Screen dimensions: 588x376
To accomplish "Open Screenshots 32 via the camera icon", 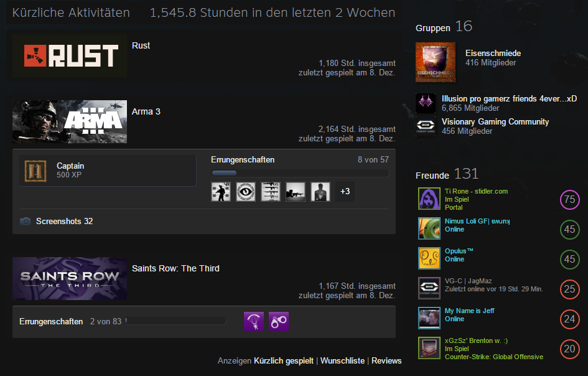I will pyautogui.click(x=25, y=221).
